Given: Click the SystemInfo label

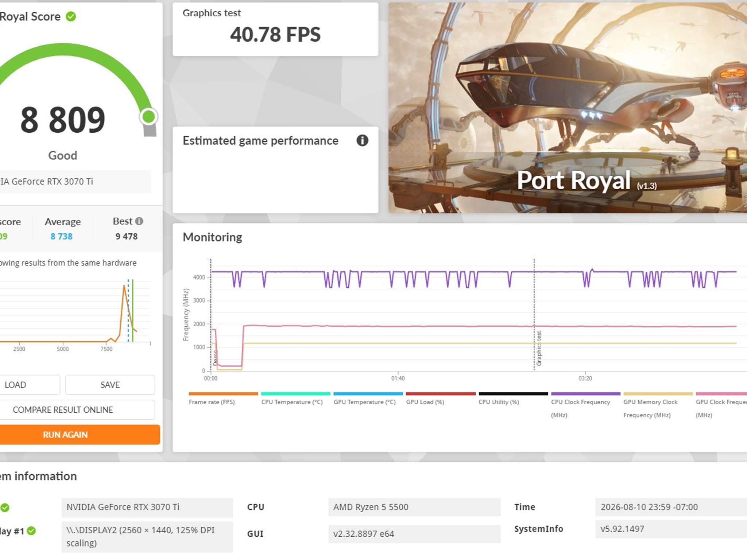Looking at the screenshot, I should click(539, 529).
